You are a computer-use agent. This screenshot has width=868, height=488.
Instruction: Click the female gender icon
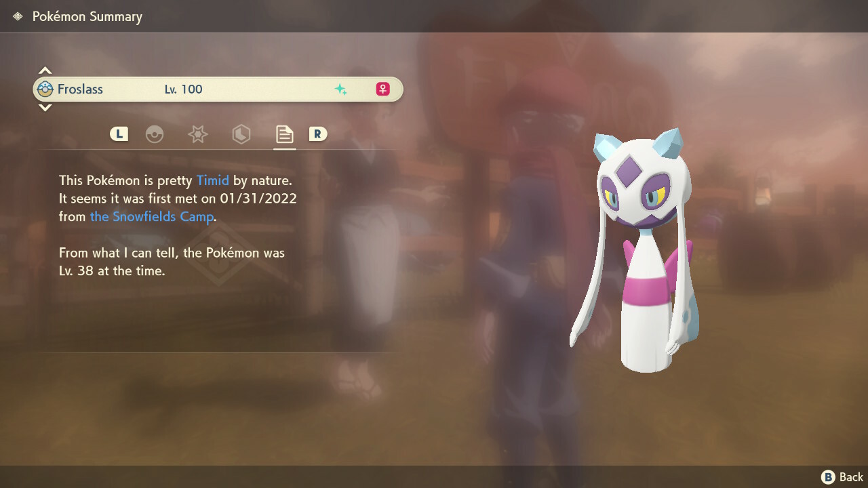[x=383, y=89]
